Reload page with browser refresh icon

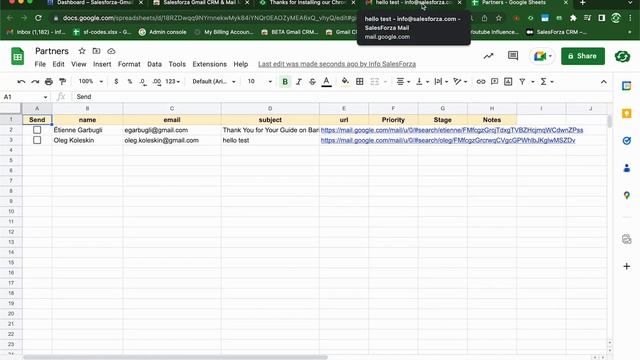[38, 18]
